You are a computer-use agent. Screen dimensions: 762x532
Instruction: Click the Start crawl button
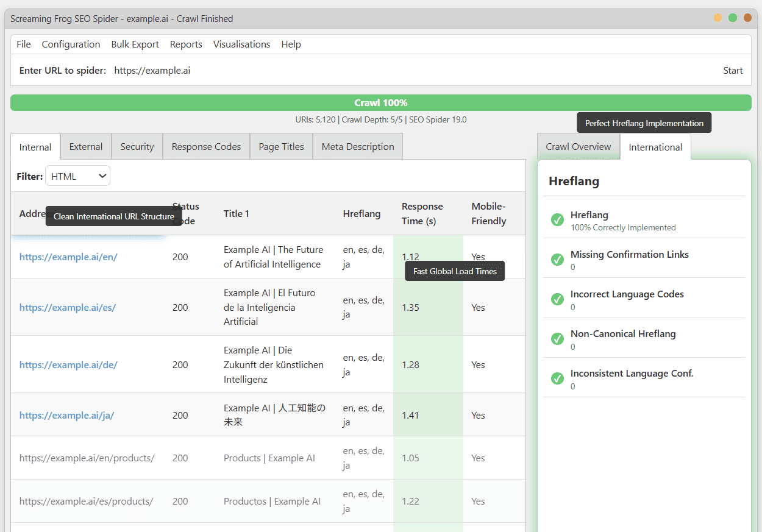733,71
